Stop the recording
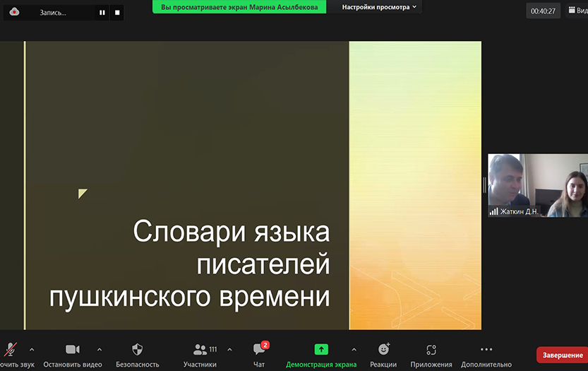Image resolution: width=588 pixels, height=371 pixels. 117,12
